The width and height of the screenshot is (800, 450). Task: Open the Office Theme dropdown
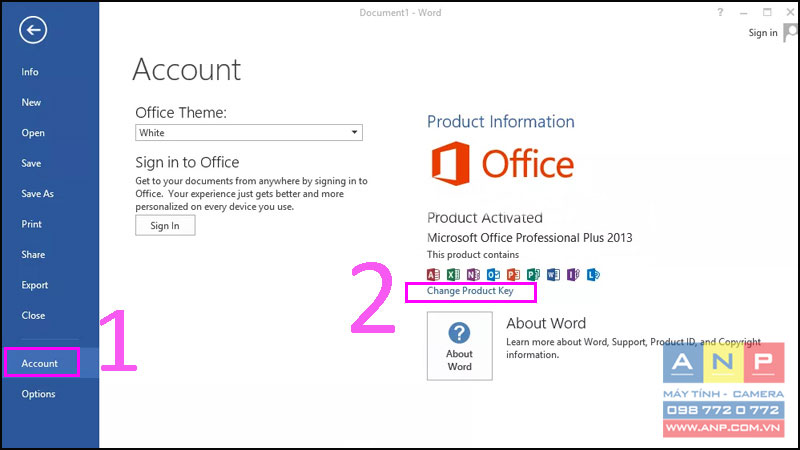(248, 133)
